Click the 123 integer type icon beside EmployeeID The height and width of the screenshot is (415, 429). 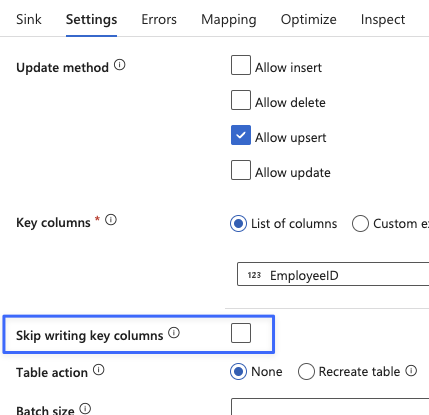(x=254, y=275)
